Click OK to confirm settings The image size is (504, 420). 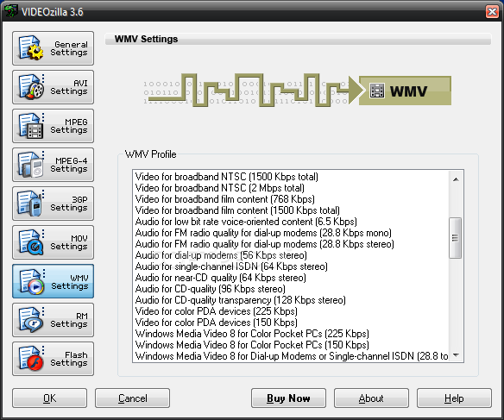click(x=49, y=398)
